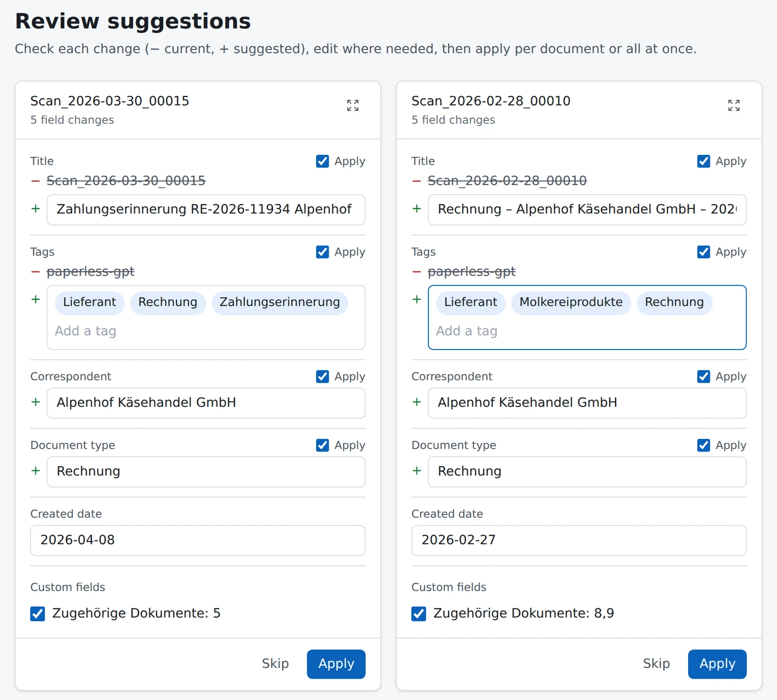Screen dimensions: 777x700
Task: Untick Title Apply checkbox for Scan_2026-03-30_00015
Action: [x=322, y=161]
